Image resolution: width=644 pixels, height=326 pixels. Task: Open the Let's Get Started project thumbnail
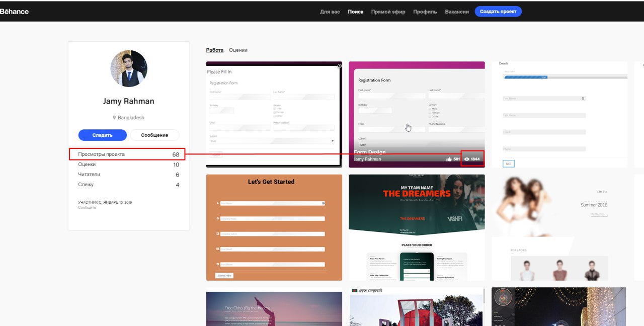tap(274, 227)
